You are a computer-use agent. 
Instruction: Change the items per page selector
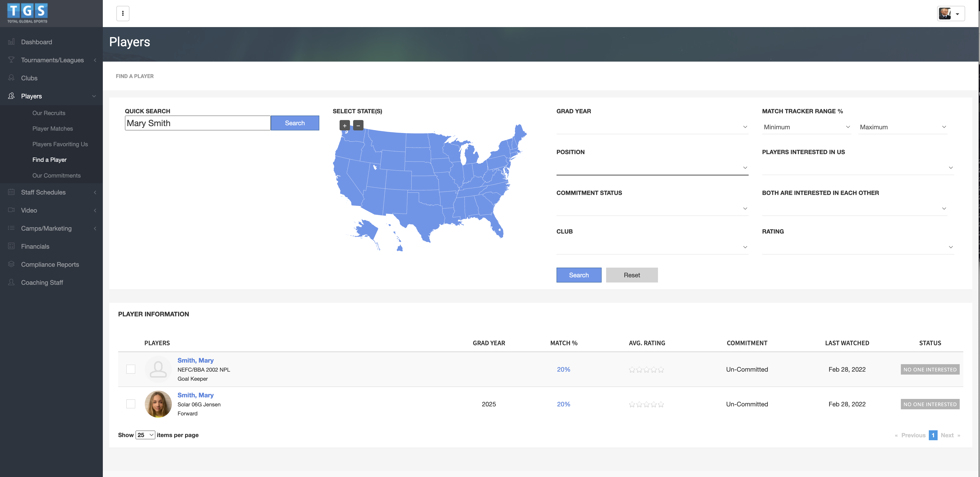(145, 435)
